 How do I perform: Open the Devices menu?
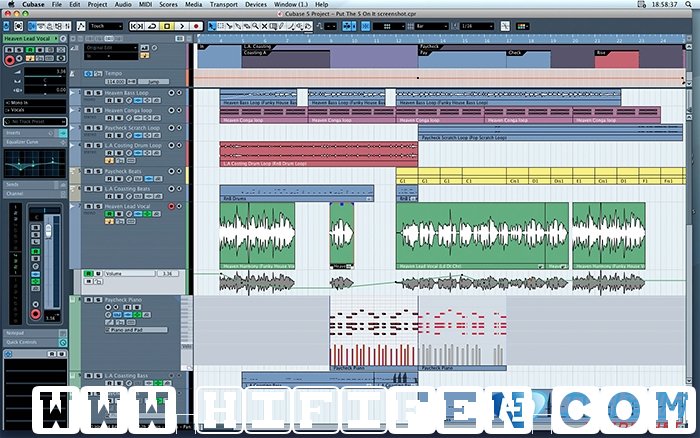tap(256, 4)
